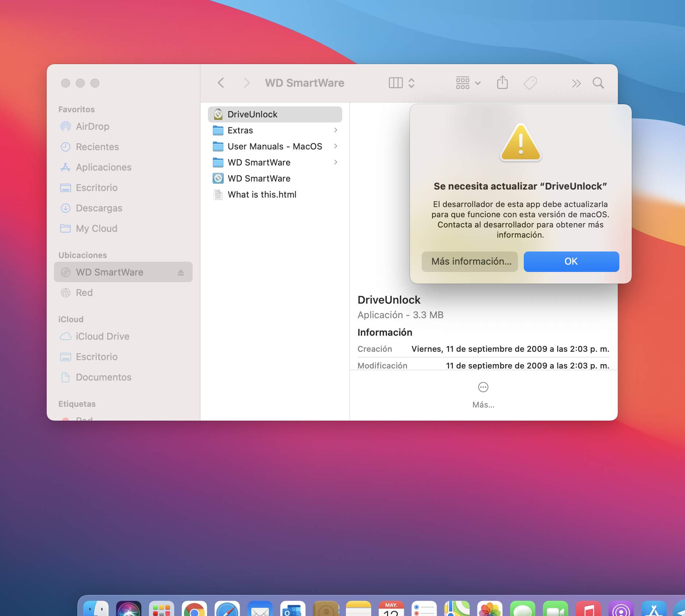Image resolution: width=685 pixels, height=616 pixels.
Task: Open Finder from the Dock
Action: [96, 609]
